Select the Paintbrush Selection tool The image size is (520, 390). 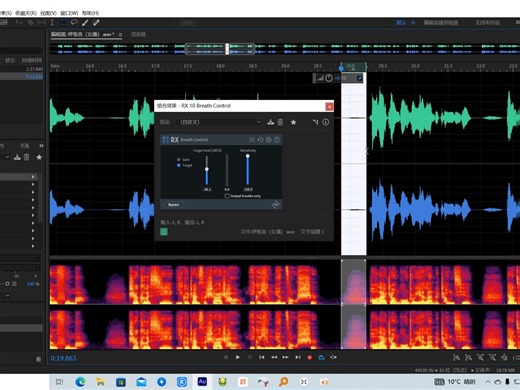click(x=85, y=23)
